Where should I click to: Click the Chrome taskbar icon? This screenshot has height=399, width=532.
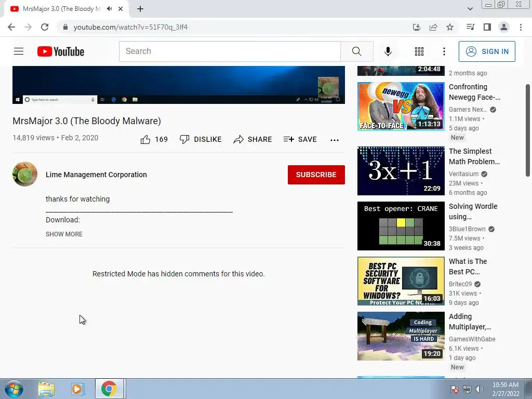pos(109,389)
